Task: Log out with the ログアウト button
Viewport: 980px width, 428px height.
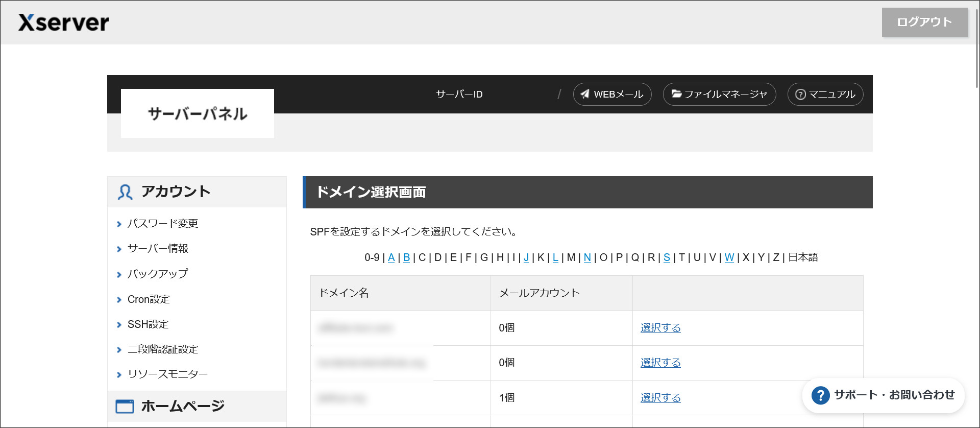Action: pos(924,22)
